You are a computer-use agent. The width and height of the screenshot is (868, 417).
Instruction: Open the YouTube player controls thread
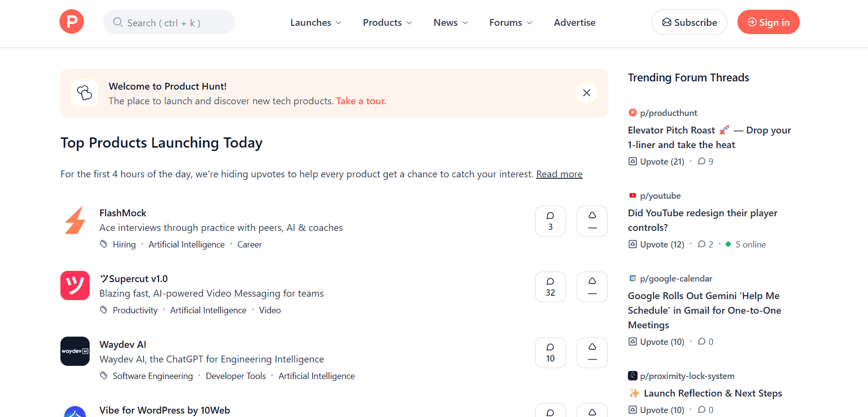pyautogui.click(x=702, y=220)
